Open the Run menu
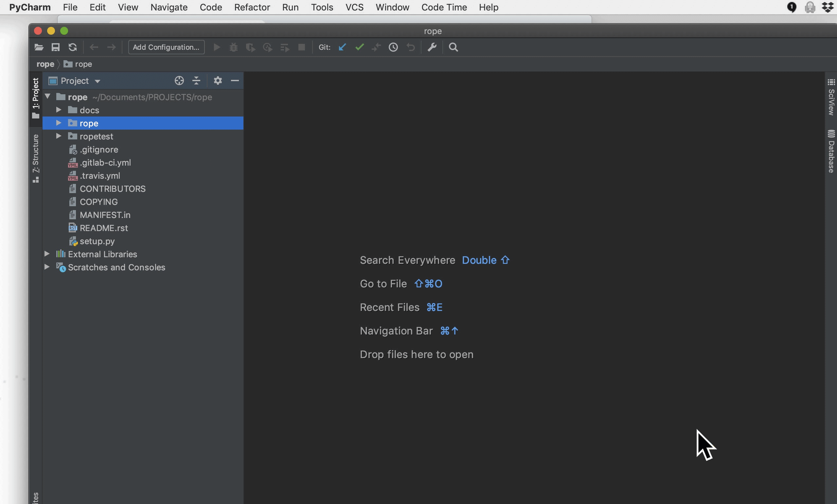Viewport: 837px width, 504px height. click(x=290, y=7)
